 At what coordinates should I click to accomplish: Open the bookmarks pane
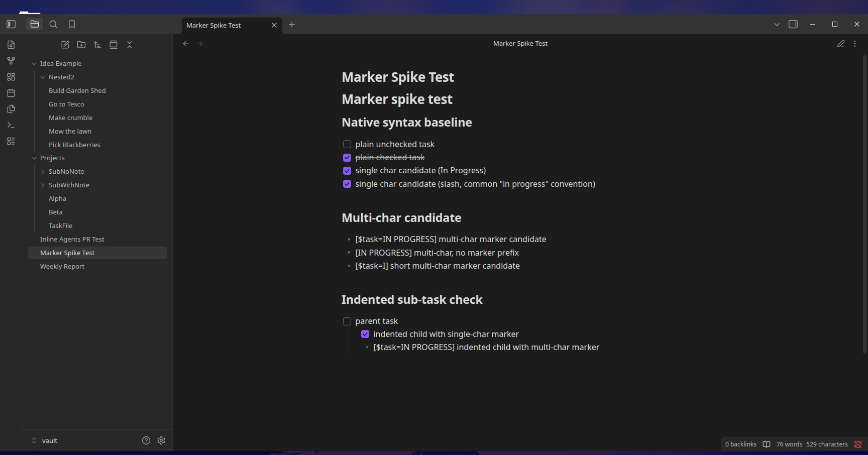[x=72, y=24]
